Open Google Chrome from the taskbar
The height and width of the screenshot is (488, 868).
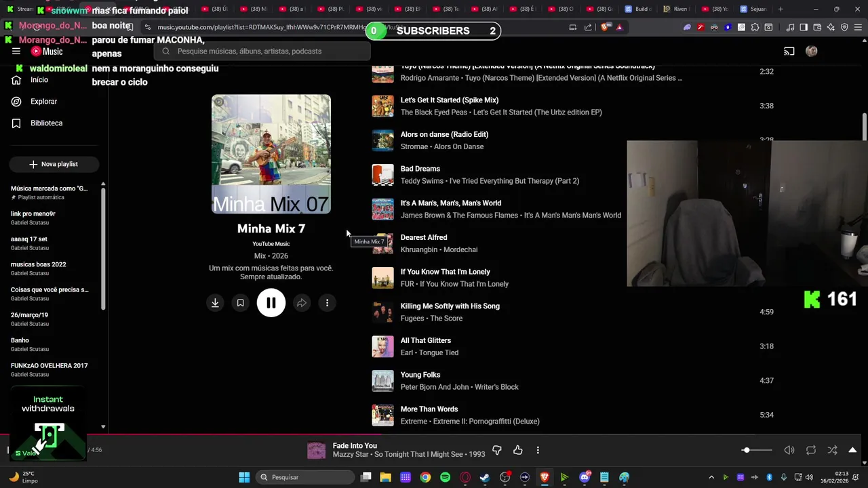click(425, 477)
